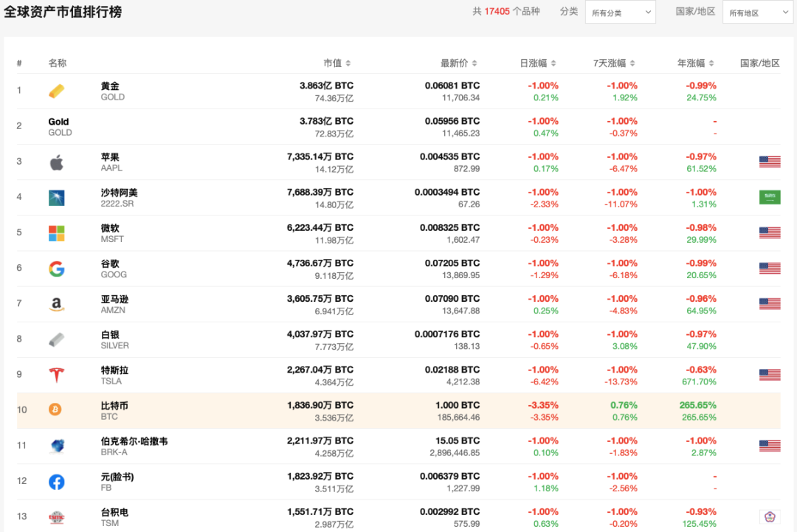Open the 伯克希尔·哈撒韦 asset link
The image size is (797, 532).
[x=134, y=441]
